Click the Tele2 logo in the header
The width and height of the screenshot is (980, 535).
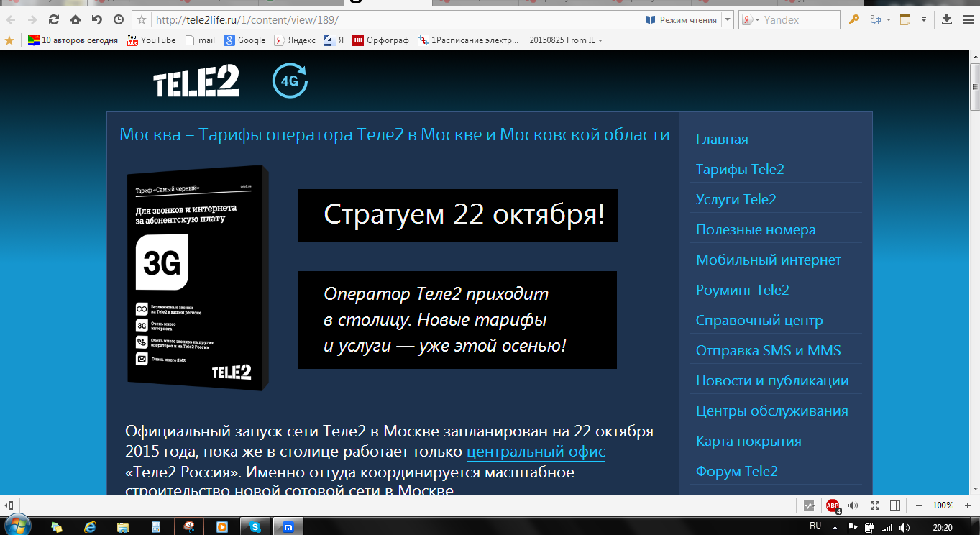(196, 81)
